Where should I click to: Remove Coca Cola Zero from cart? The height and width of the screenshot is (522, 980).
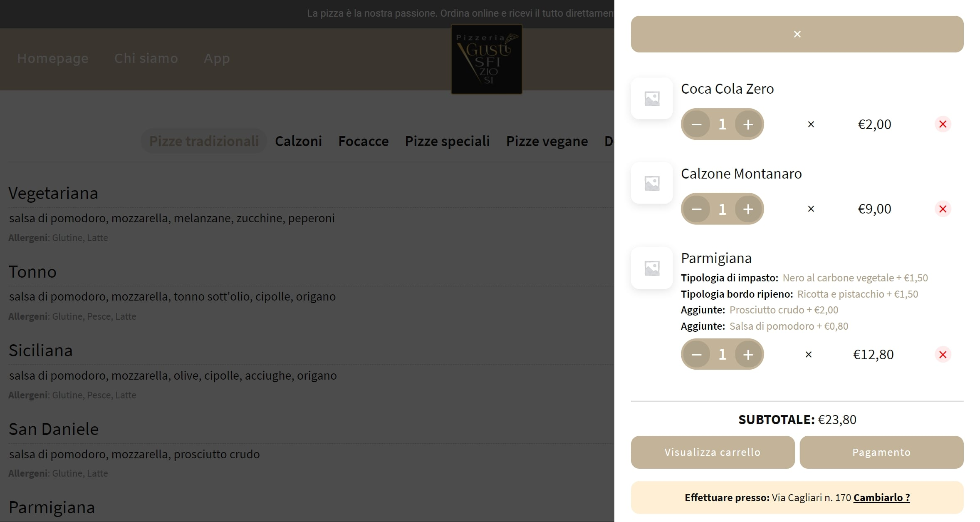(943, 124)
